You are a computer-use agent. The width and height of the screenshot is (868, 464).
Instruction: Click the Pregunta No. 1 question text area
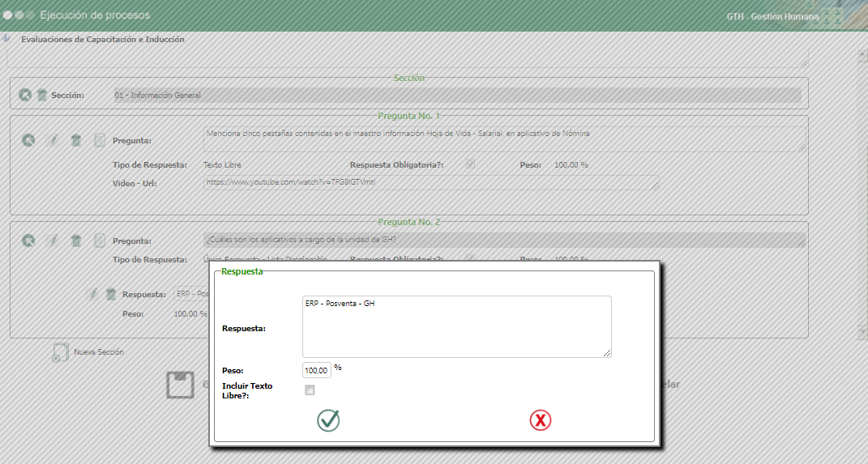(504, 139)
